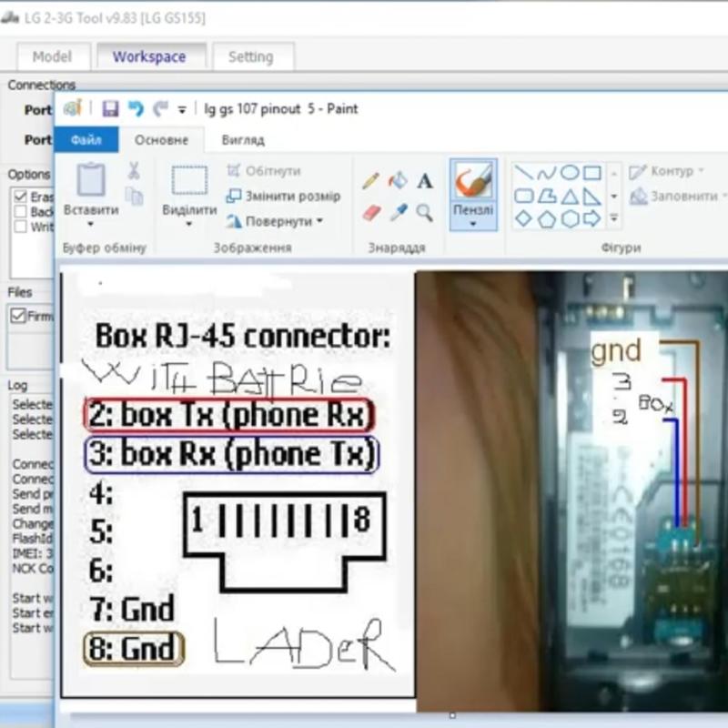Expand the Вставити dropdown arrow
728x728 pixels.
(x=90, y=224)
